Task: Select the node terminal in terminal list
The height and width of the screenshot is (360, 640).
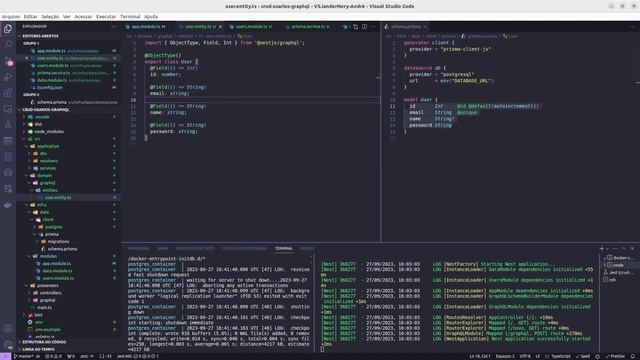Action: point(618,265)
